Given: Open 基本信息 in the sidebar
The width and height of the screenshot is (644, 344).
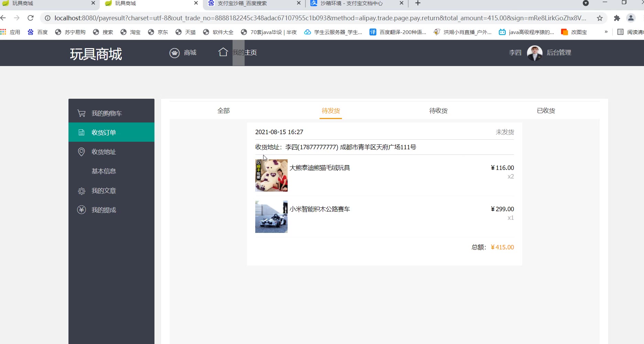Looking at the screenshot, I should pos(104,171).
